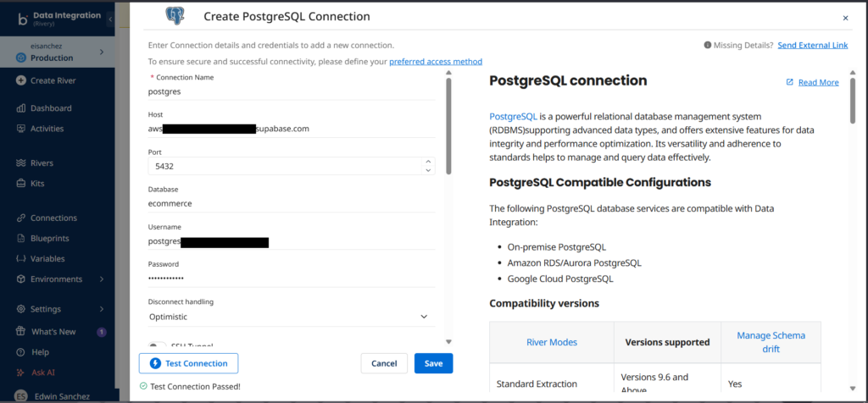
Task: Click the River Modes table header link
Action: (551, 342)
